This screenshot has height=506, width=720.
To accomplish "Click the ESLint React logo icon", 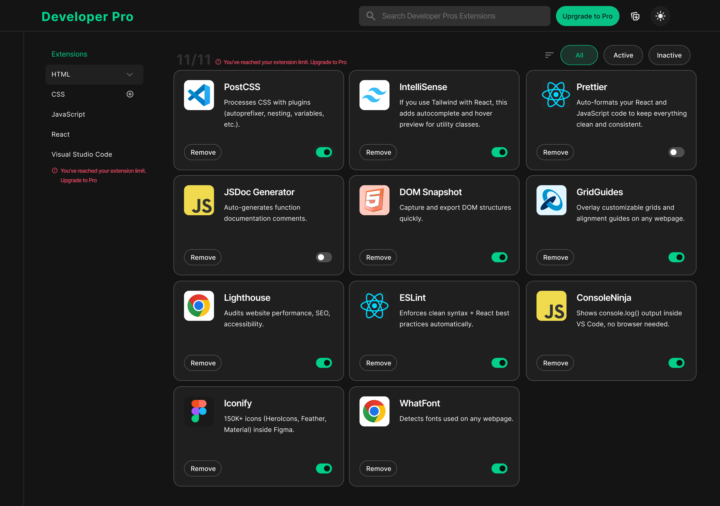I will 374,306.
